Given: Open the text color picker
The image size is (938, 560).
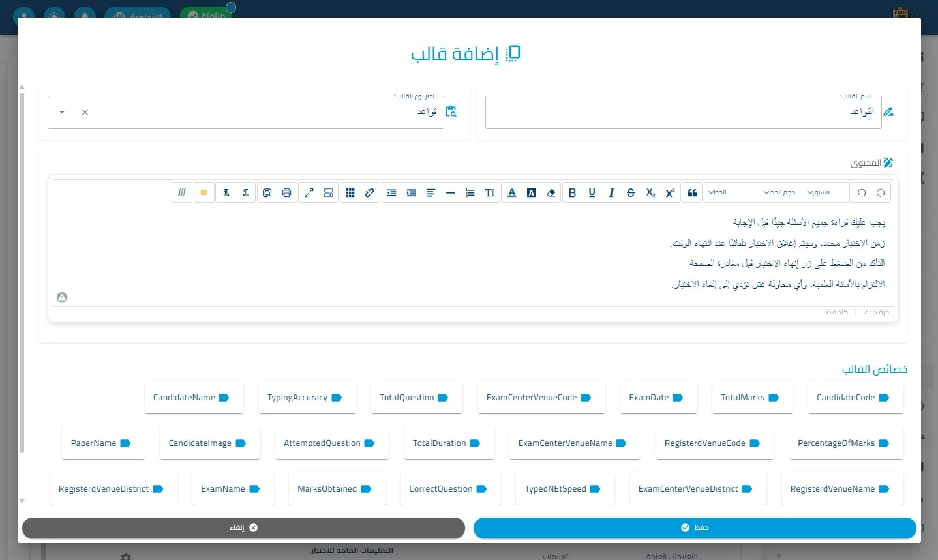Looking at the screenshot, I should click(x=512, y=193).
